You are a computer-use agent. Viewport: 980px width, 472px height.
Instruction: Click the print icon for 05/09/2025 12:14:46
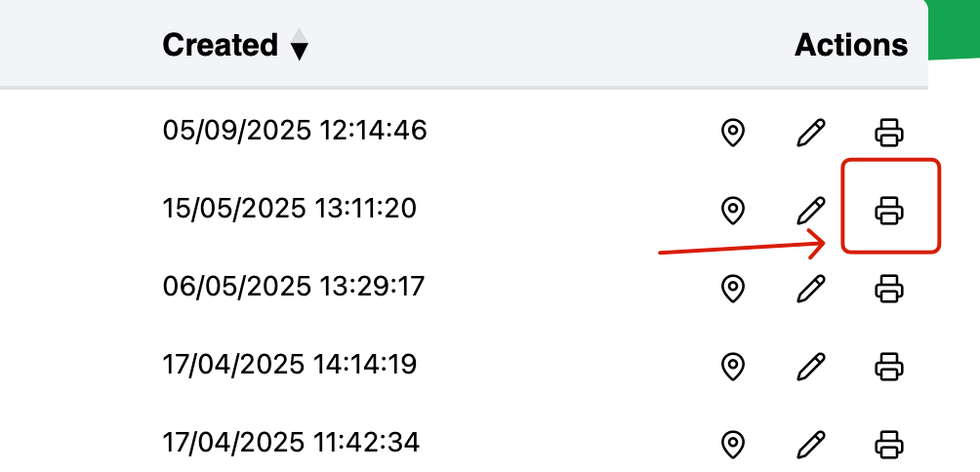click(888, 133)
